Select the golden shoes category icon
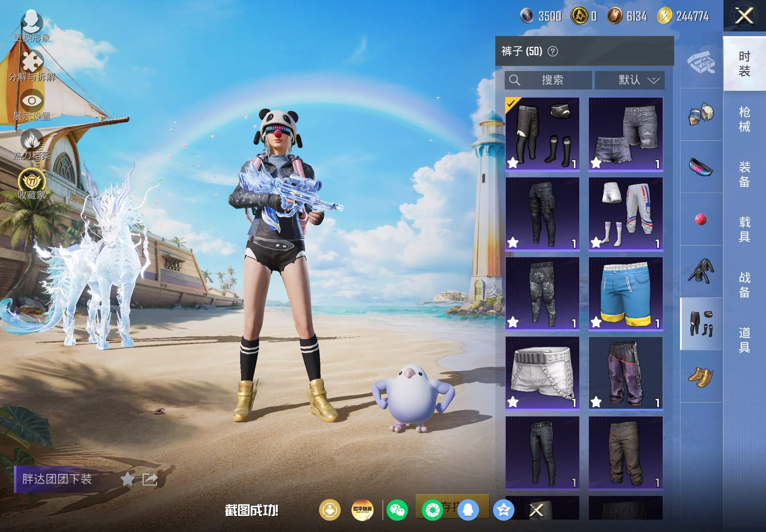The height and width of the screenshot is (532, 766). click(701, 377)
